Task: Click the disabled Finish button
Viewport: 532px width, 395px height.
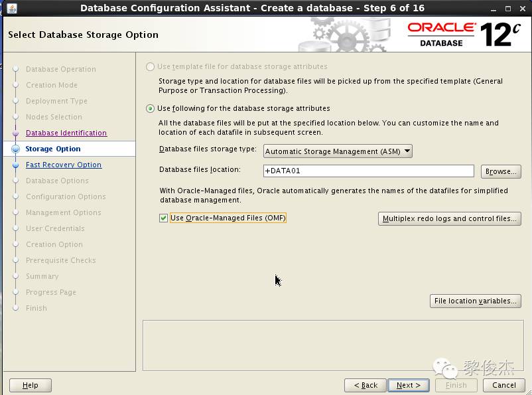Action: (x=456, y=385)
